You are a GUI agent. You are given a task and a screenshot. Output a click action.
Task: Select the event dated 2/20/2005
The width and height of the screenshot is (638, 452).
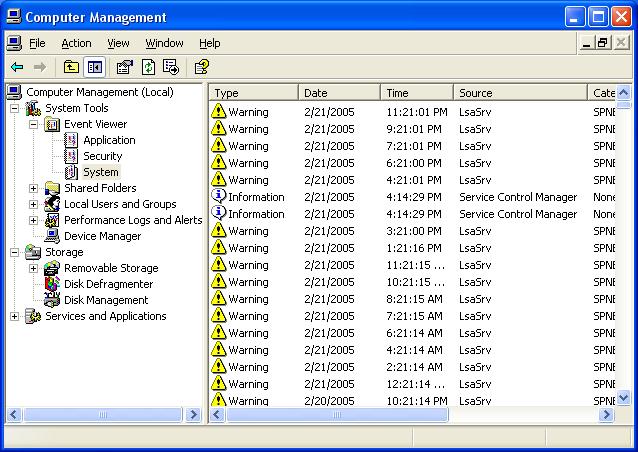(413, 401)
